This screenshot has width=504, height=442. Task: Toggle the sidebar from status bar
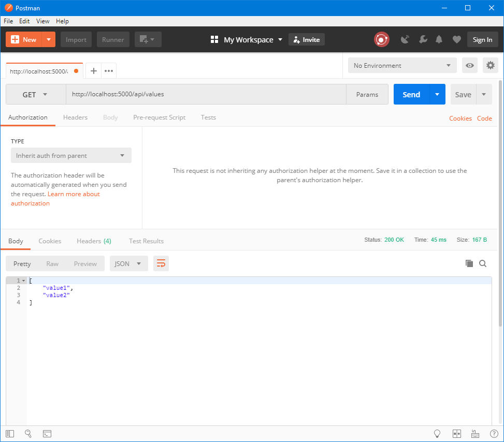10,434
